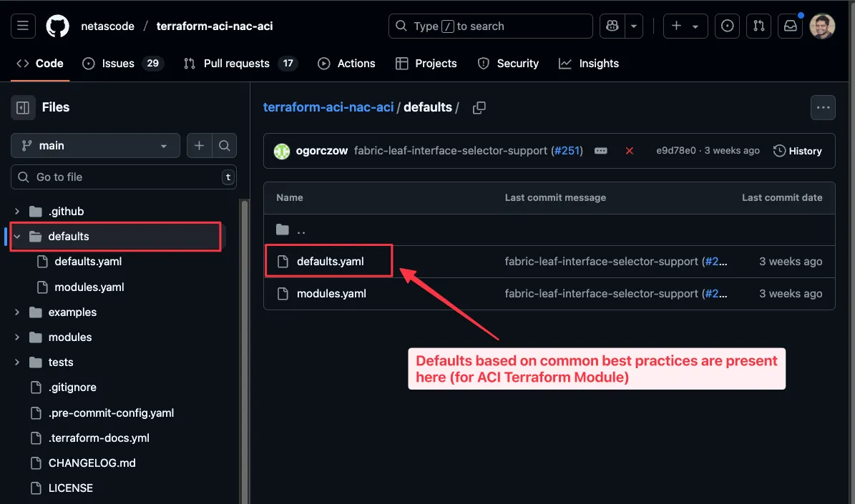
Task: Open the global navigation hamburger menu
Action: [x=23, y=26]
